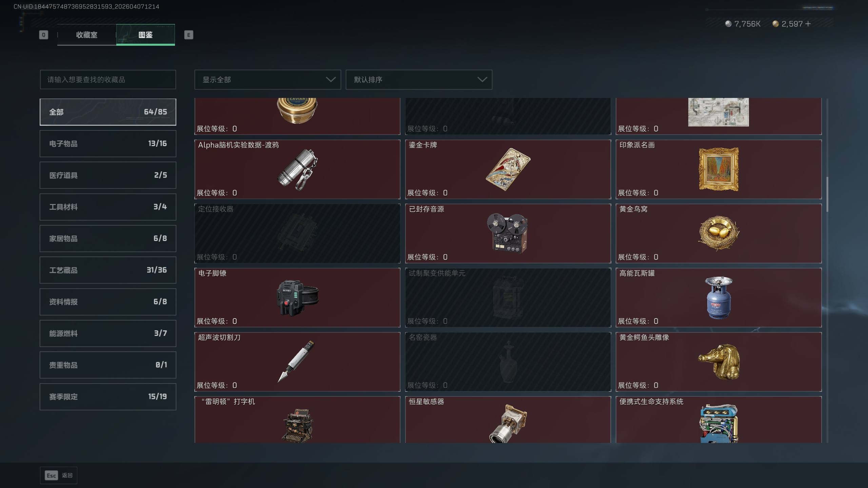
Task: Select the Alpha脑机实验数据-渡鸦 USB drive icon
Action: (x=297, y=169)
